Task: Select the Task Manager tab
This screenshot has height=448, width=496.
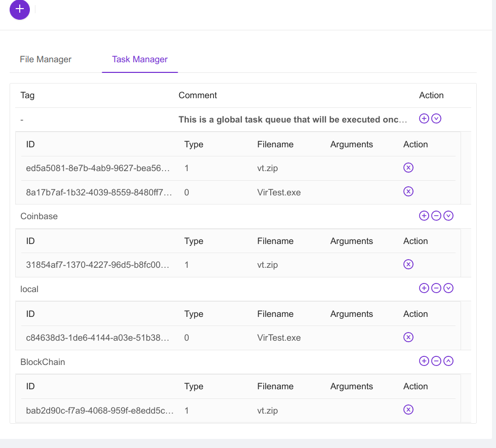Action: coord(140,59)
